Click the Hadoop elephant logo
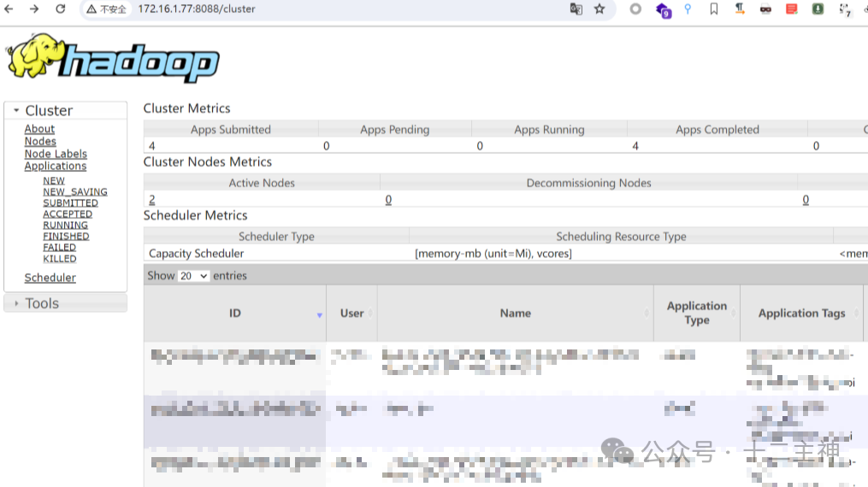The width and height of the screenshot is (868, 487). tap(113, 59)
